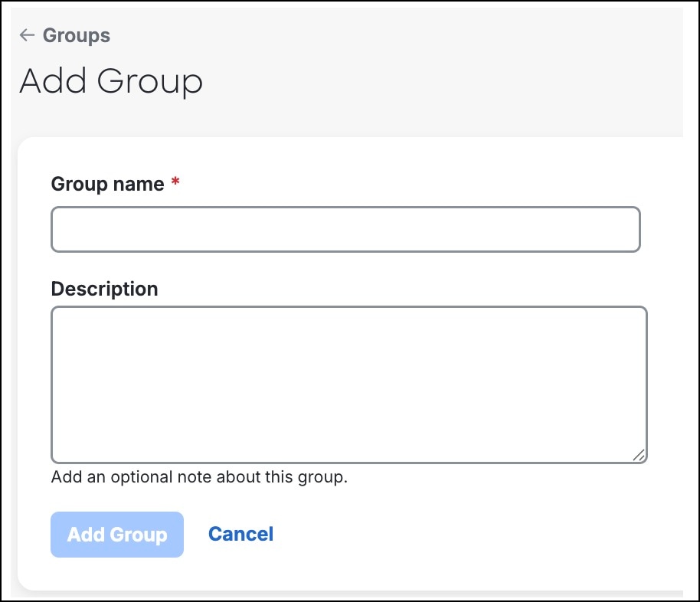Click the red asterisk beside Group name

(x=174, y=182)
